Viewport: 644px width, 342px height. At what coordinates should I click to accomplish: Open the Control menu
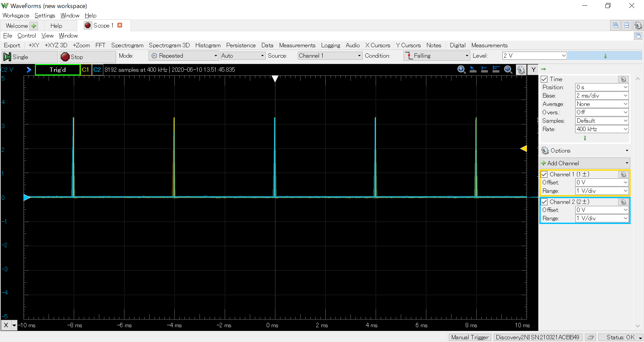click(26, 36)
